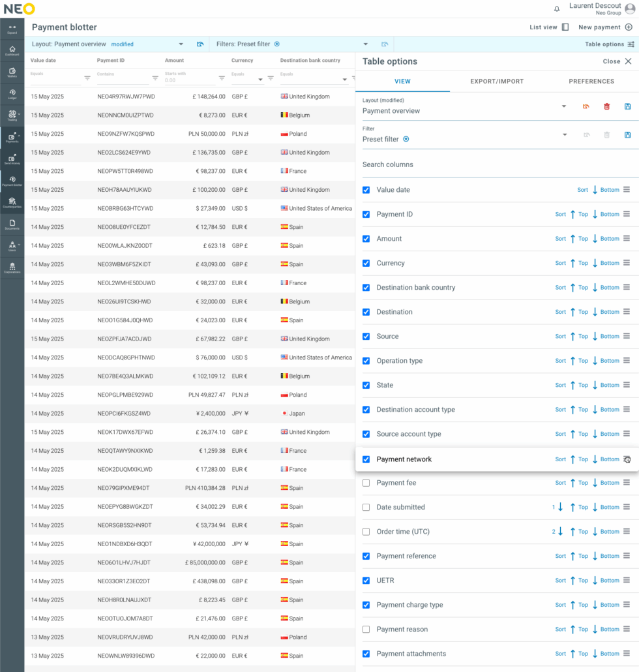
Task: Tick the Payment reason column checkbox
Action: coord(366,630)
